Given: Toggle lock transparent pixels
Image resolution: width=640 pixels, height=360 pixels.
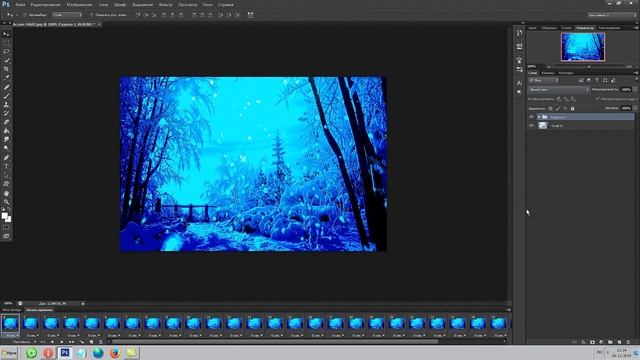Looking at the screenshot, I should click(550, 108).
